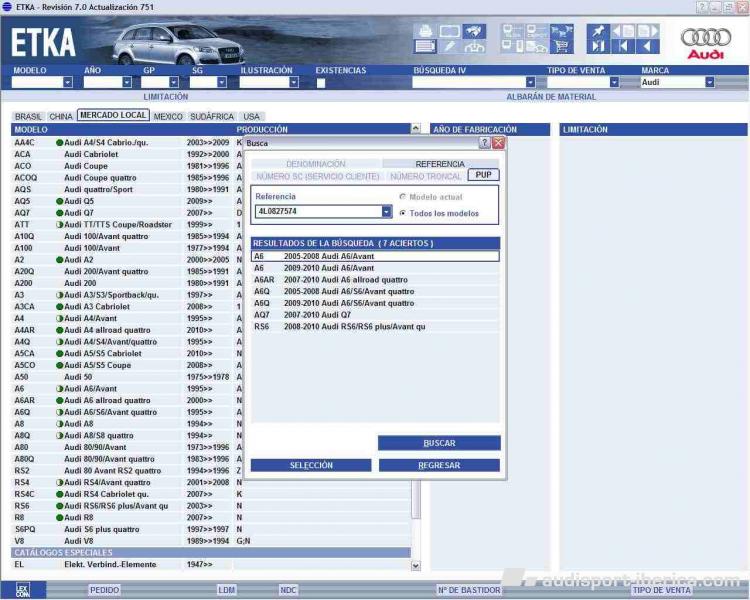750x600 pixels.
Task: Open the MODELO dropdown
Action: 68,82
